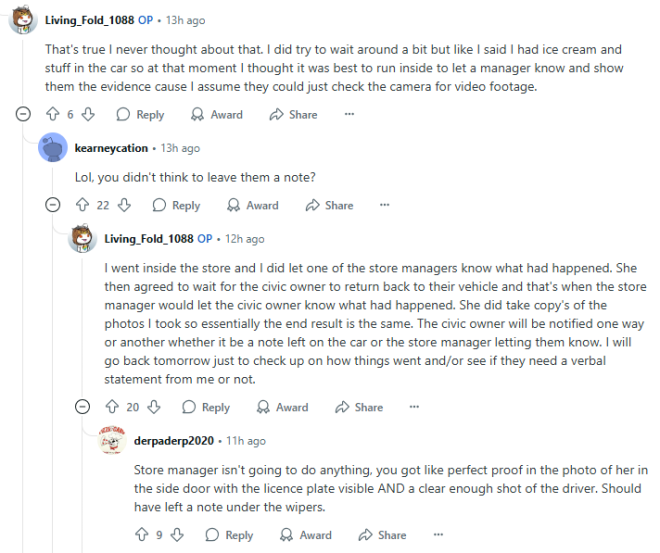Downvote derpaderp2020's comment
660x553 pixels.
[178, 535]
